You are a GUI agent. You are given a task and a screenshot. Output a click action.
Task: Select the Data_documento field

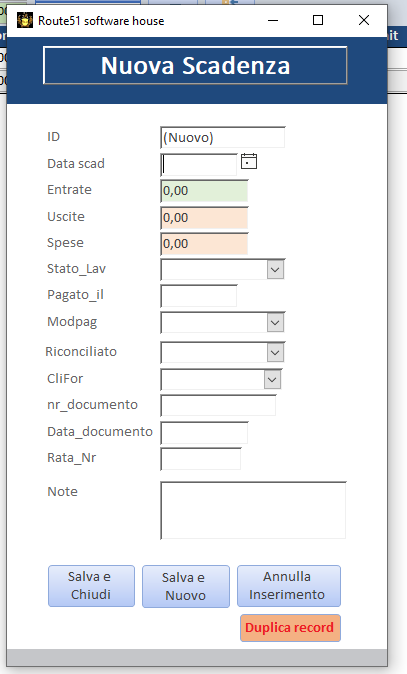(204, 432)
